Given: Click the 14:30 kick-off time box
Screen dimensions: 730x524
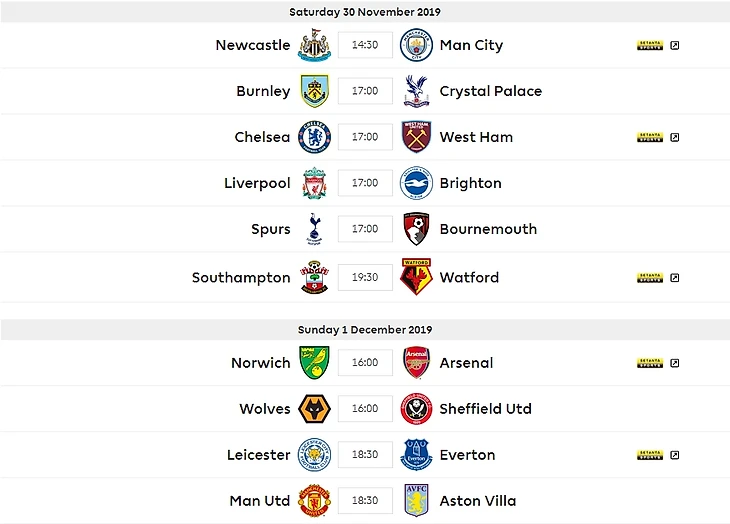Looking at the screenshot, I should click(365, 46).
